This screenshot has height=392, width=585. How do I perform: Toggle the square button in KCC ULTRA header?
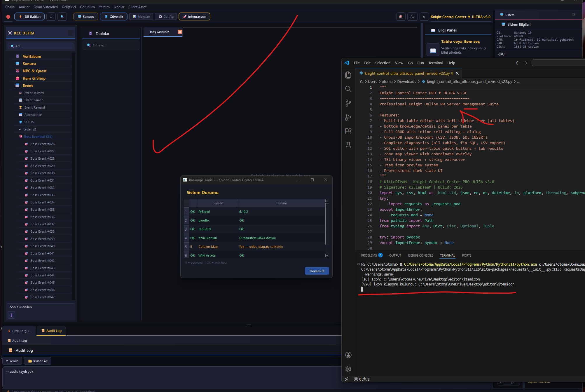click(71, 33)
